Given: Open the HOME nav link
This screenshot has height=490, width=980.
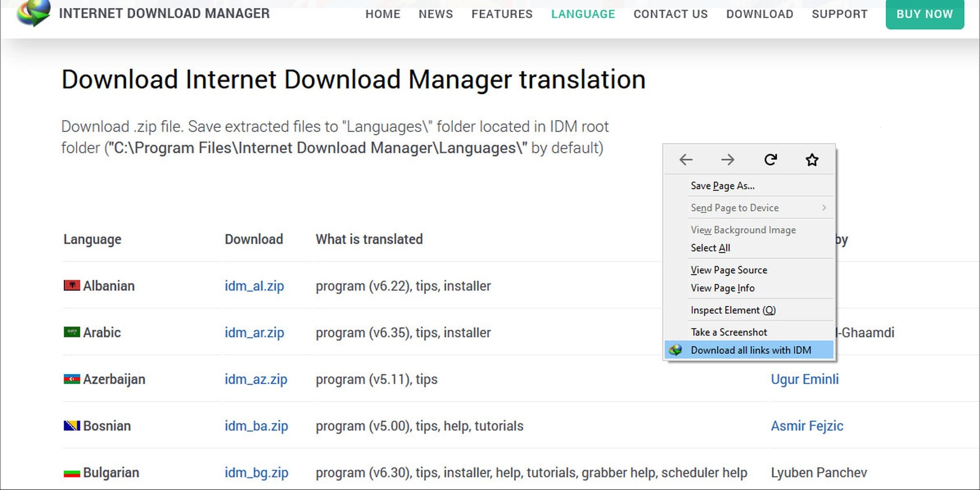Looking at the screenshot, I should click(x=383, y=14).
